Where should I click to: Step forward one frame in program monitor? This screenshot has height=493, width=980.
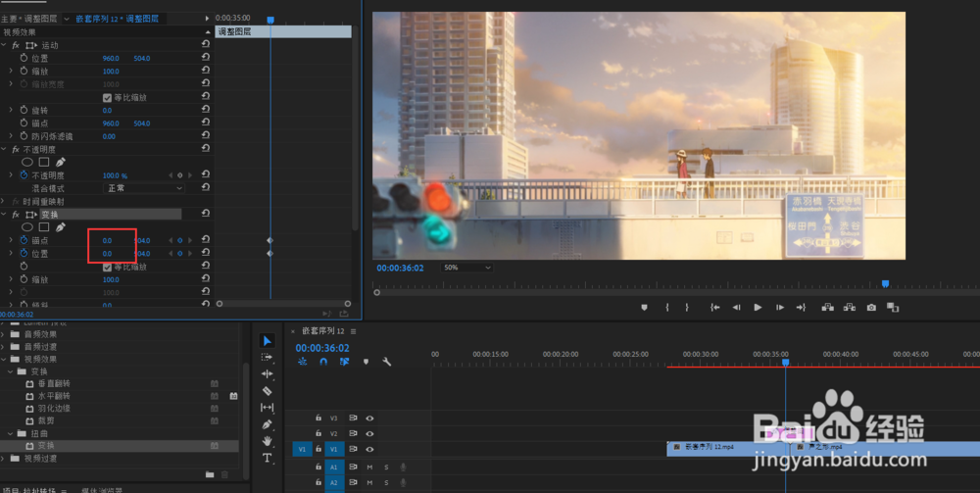point(780,308)
